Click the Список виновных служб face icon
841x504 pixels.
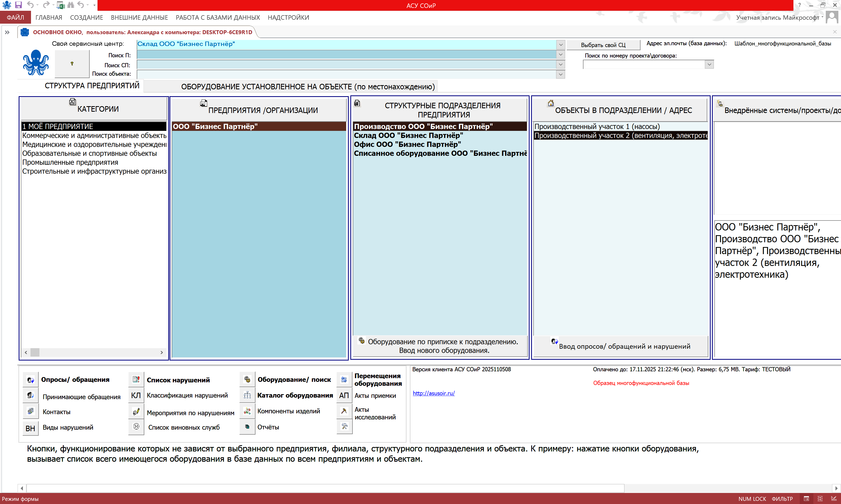point(136,426)
